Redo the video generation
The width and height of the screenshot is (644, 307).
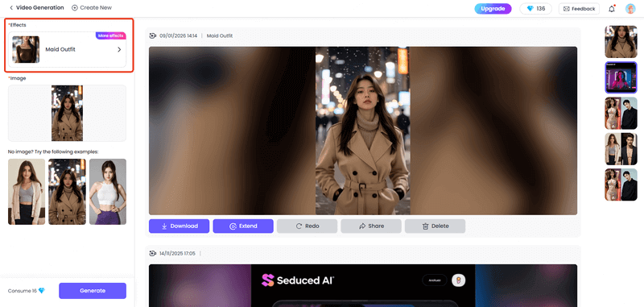click(308, 226)
